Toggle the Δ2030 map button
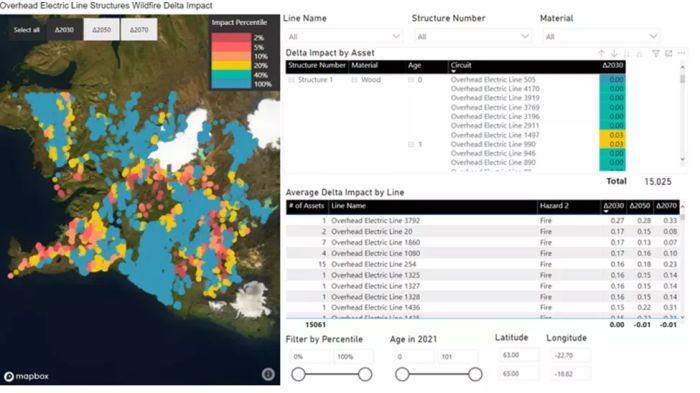 pos(64,29)
